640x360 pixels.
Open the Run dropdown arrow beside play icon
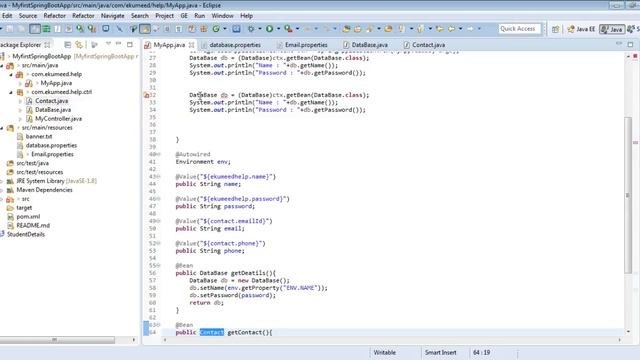(x=278, y=29)
